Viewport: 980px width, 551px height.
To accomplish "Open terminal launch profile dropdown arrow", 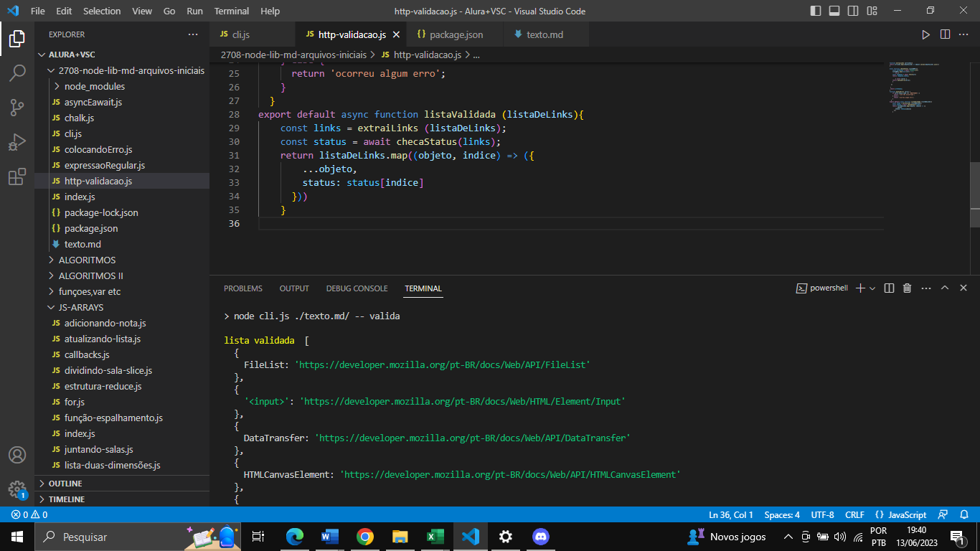I will (x=872, y=288).
